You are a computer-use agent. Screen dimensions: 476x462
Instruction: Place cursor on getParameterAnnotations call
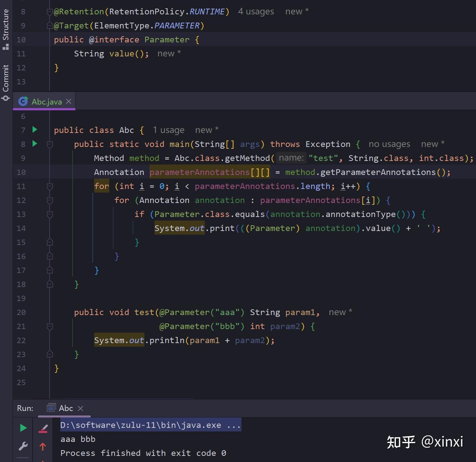click(378, 172)
